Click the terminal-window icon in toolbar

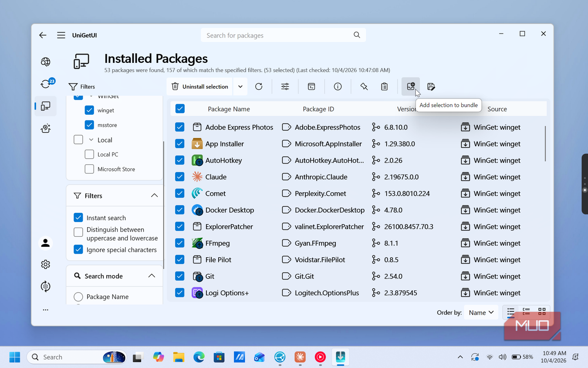pyautogui.click(x=311, y=86)
